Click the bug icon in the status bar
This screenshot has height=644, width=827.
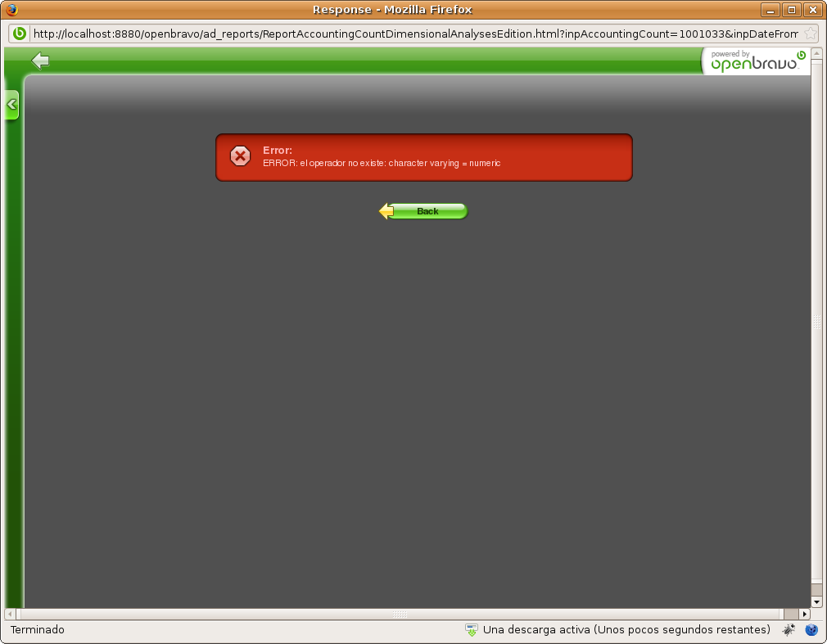pyautogui.click(x=789, y=630)
